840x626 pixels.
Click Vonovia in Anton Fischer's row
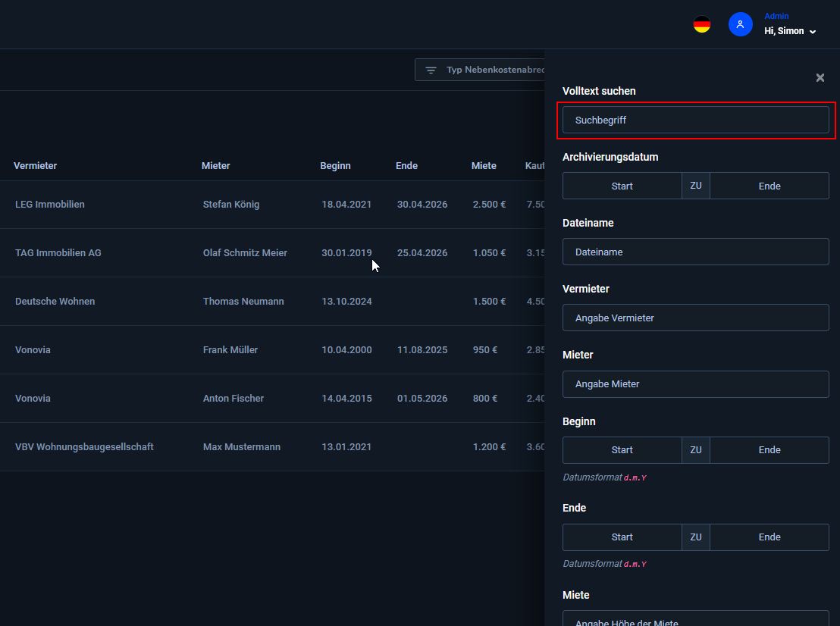[x=33, y=399]
